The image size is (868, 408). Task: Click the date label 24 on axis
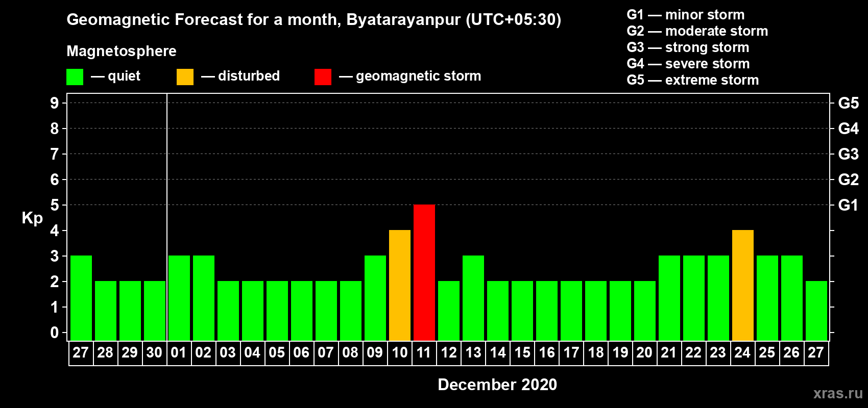pos(742,353)
